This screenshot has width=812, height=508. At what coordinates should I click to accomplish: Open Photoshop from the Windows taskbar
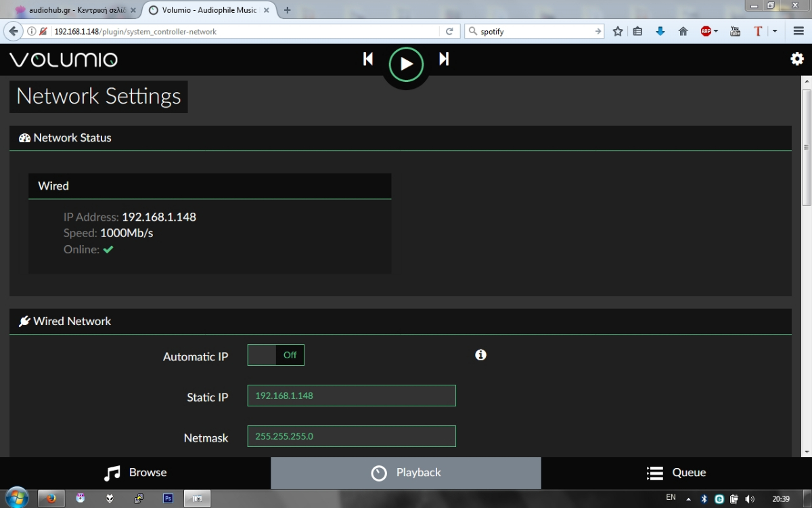coord(168,499)
